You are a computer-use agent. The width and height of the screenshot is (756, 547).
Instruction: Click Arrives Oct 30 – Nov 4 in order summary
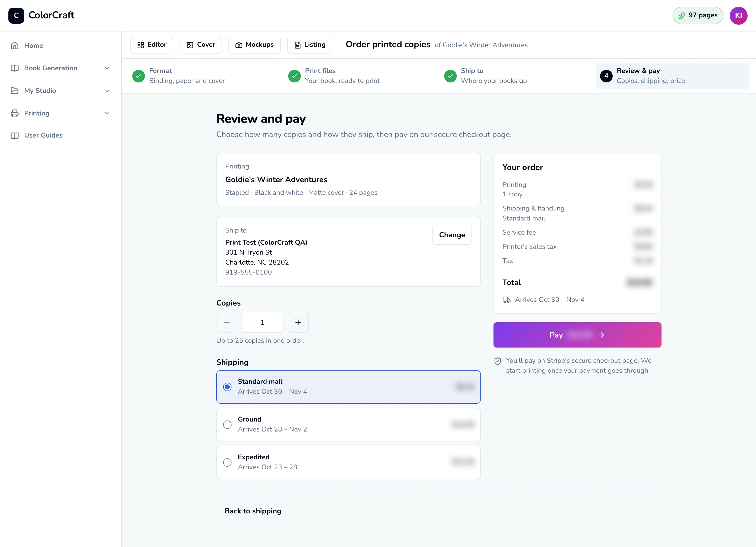[x=550, y=300]
